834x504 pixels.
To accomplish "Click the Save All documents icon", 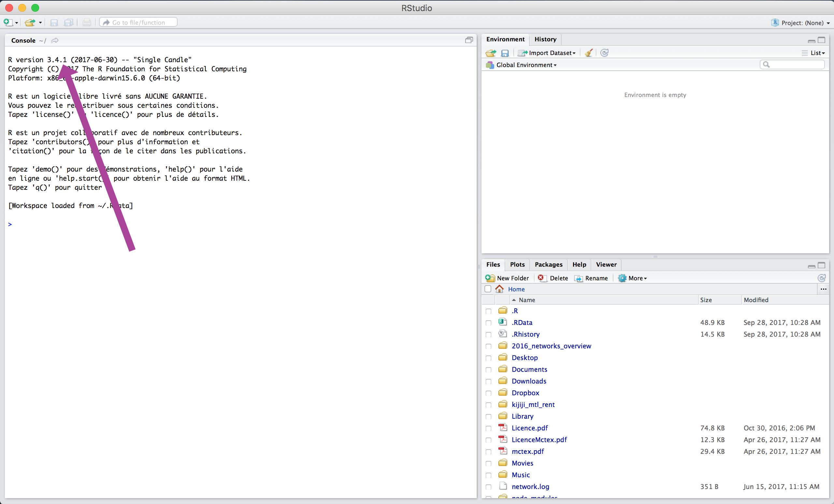I will [69, 23].
